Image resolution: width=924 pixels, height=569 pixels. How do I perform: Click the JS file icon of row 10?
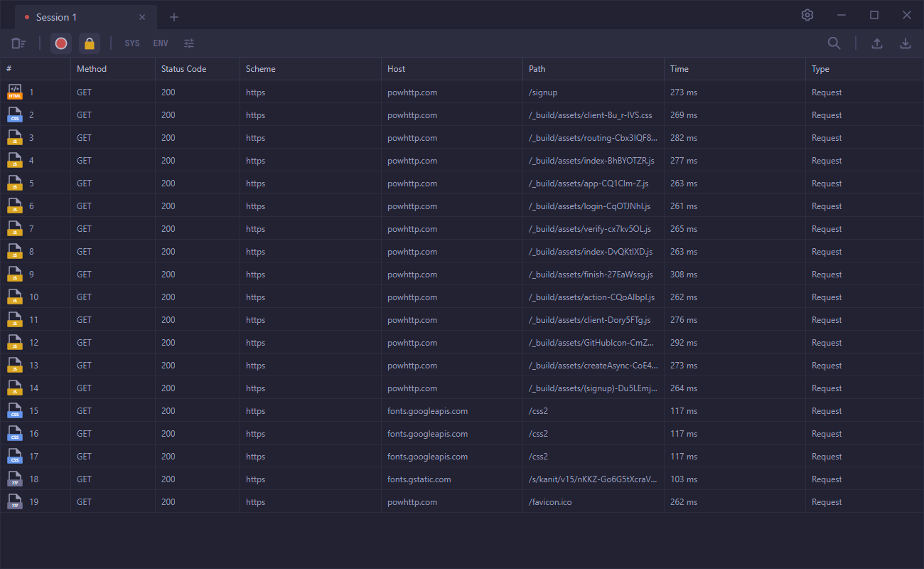[15, 297]
